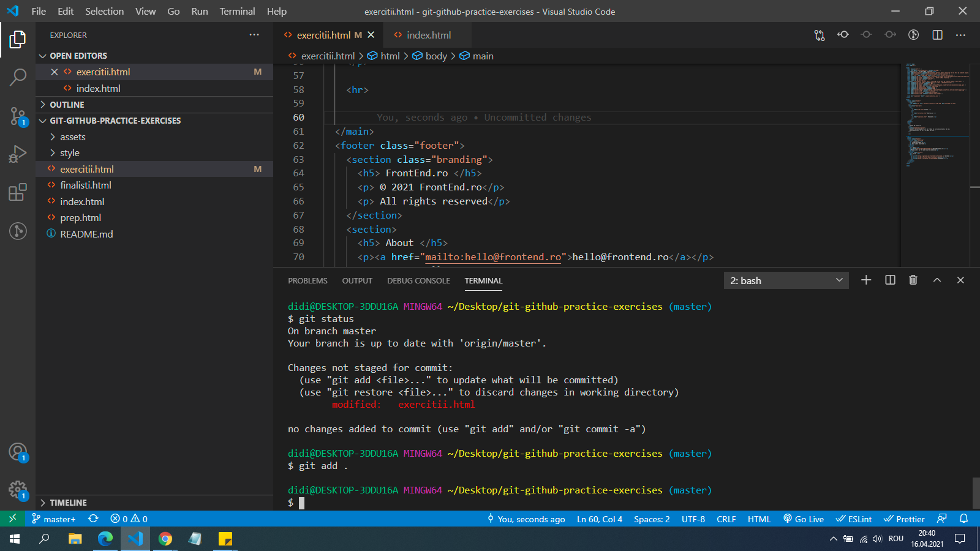
Task: Maximize terminal panel with the up chevron
Action: coord(937,280)
